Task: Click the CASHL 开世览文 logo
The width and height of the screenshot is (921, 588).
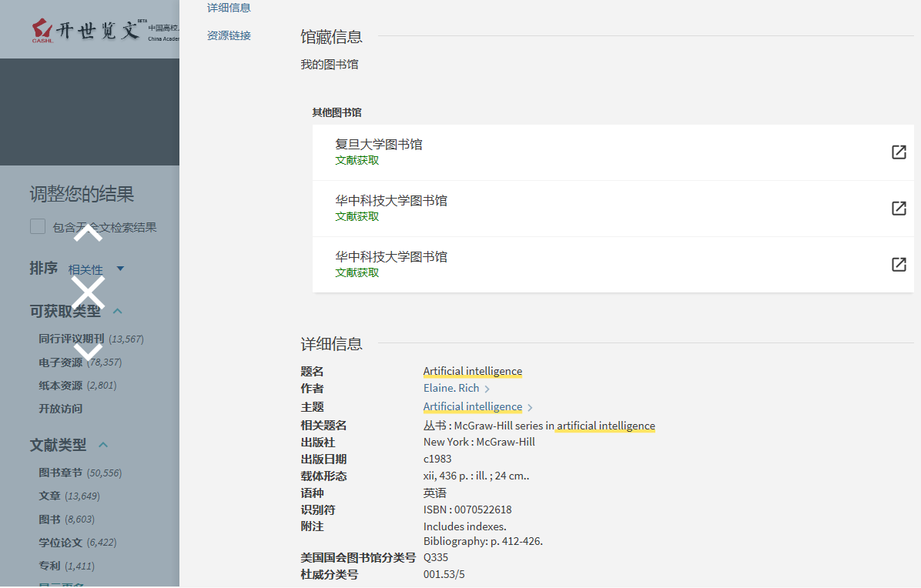Action: click(85, 31)
